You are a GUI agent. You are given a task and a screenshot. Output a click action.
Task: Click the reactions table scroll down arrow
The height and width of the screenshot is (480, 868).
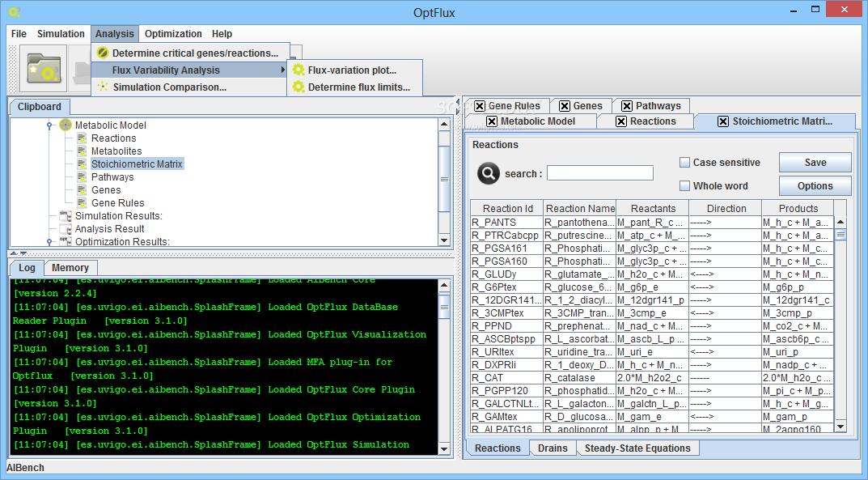click(x=840, y=427)
